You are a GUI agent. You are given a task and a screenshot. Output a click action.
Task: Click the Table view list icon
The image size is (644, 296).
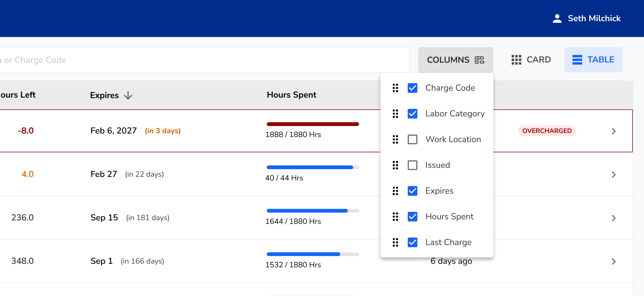pyautogui.click(x=577, y=60)
